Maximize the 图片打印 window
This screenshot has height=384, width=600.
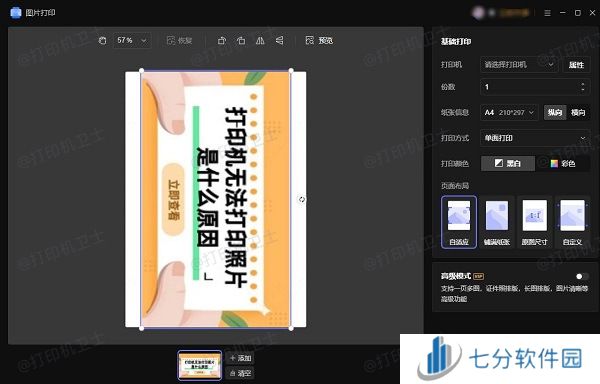[x=578, y=13]
